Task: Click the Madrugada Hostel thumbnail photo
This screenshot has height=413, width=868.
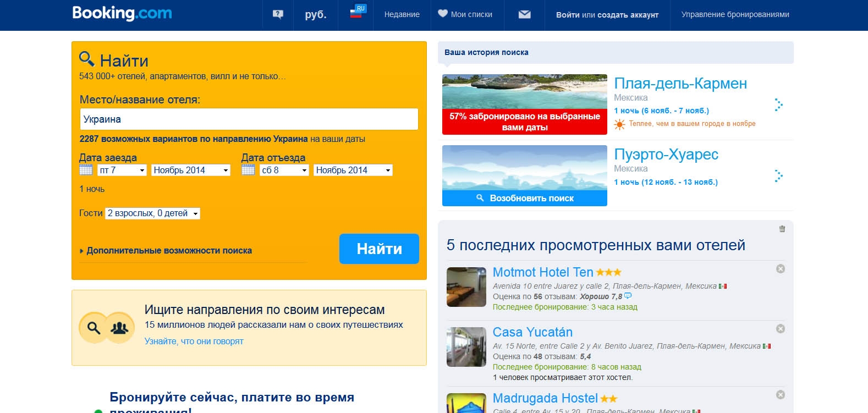Action: tap(466, 403)
